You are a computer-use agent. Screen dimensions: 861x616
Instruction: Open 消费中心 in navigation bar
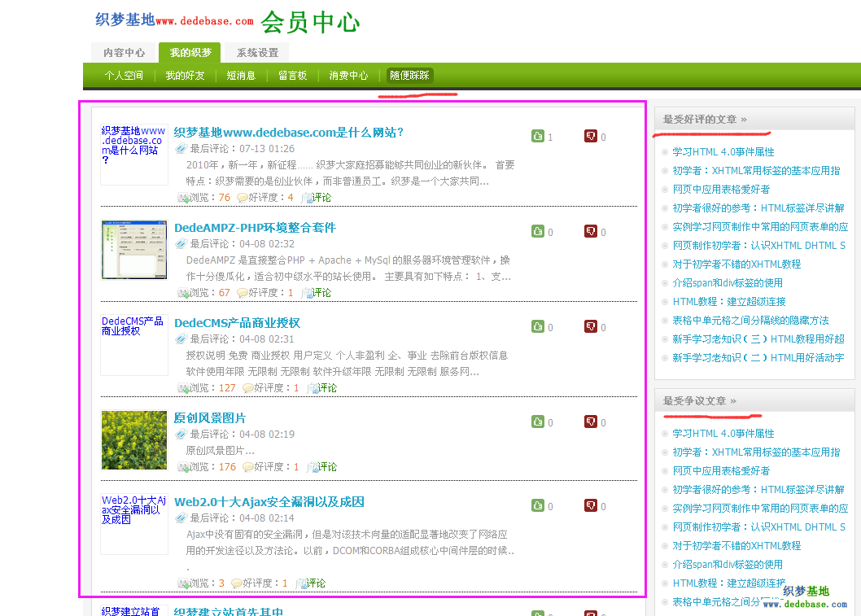[x=348, y=75]
